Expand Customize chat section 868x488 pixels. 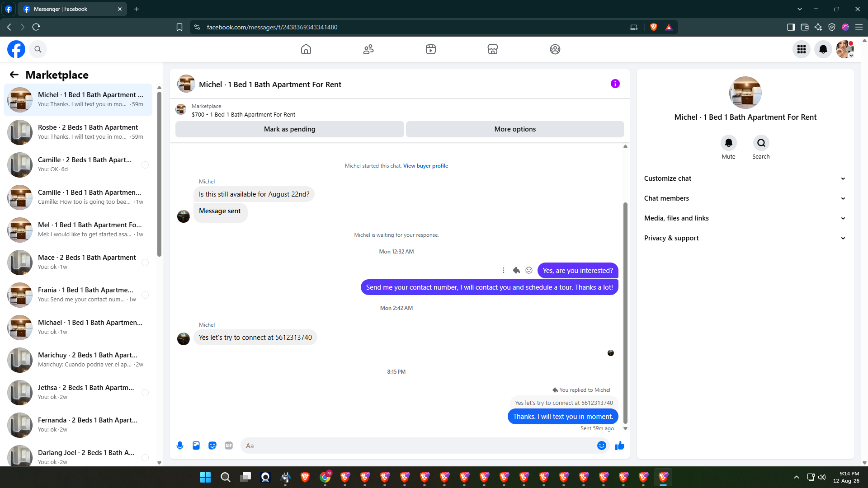745,178
